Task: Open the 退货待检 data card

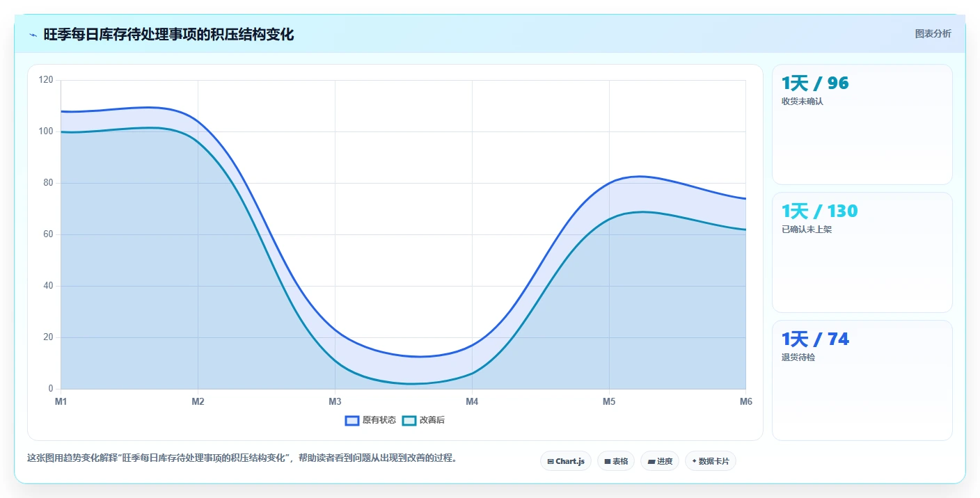Action: pyautogui.click(x=862, y=380)
